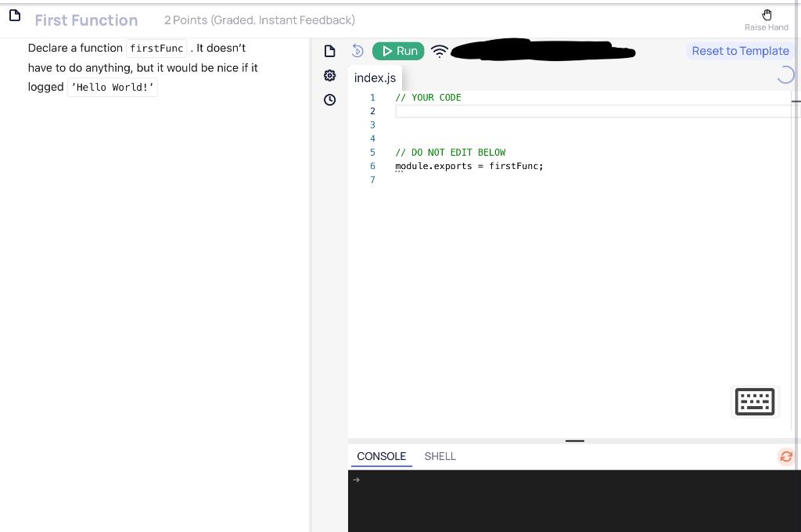Open the Files panel in the editor sidebar

pyautogui.click(x=329, y=50)
